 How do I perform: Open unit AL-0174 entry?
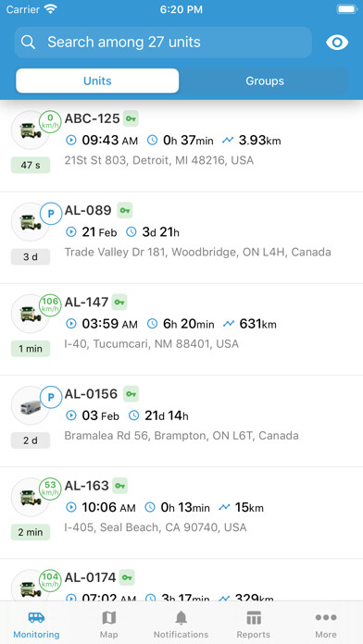(181, 580)
